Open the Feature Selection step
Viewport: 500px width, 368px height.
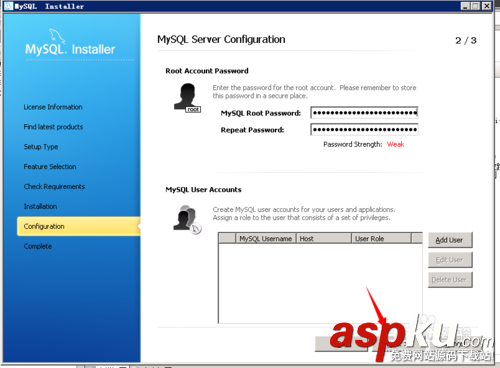[x=50, y=167]
